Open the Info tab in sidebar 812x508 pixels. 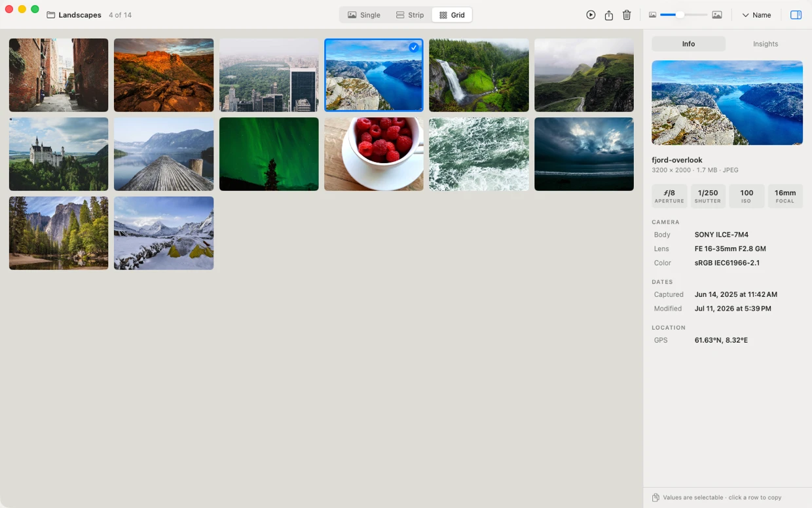click(x=688, y=44)
